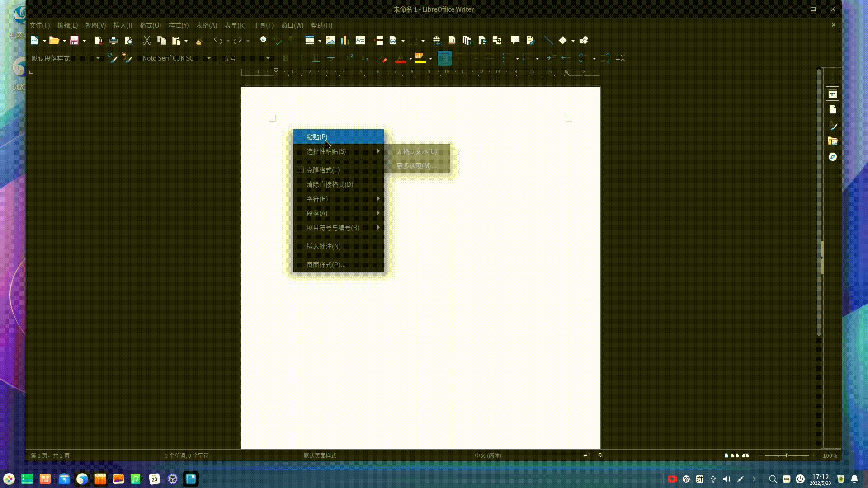Viewport: 868px width, 488px height.
Task: Insert a comment via the toolbar
Action: (515, 40)
